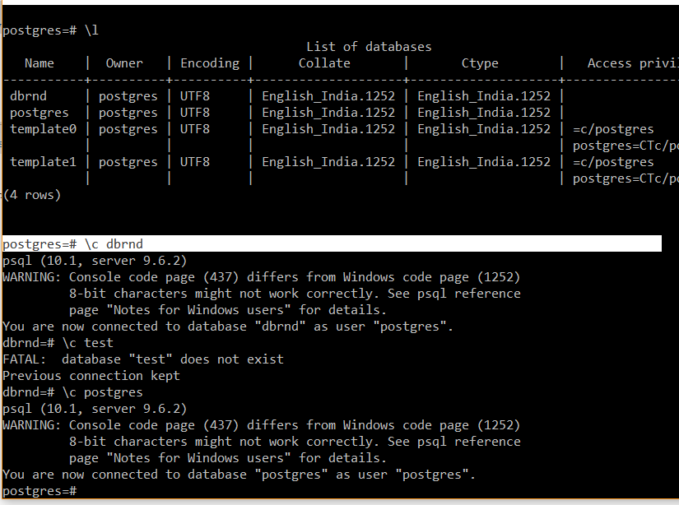679x505 pixels.
Task: Click the "\c test" command line
Action: pyautogui.click(x=58, y=343)
